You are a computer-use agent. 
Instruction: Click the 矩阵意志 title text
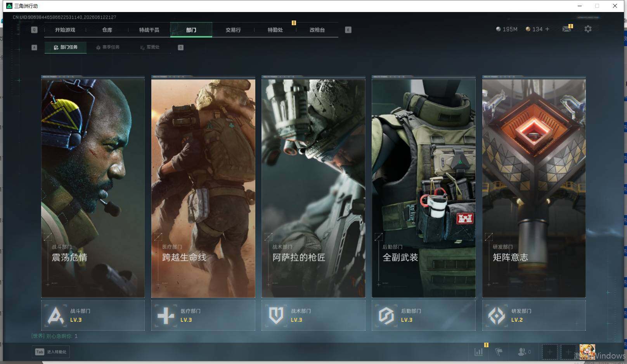coord(511,257)
